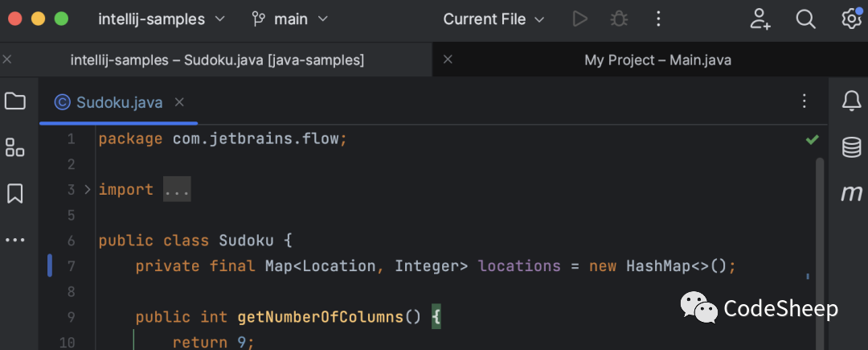This screenshot has height=350, width=868.
Task: Click the 'HashMap<>()' constructor call
Action: (676, 266)
